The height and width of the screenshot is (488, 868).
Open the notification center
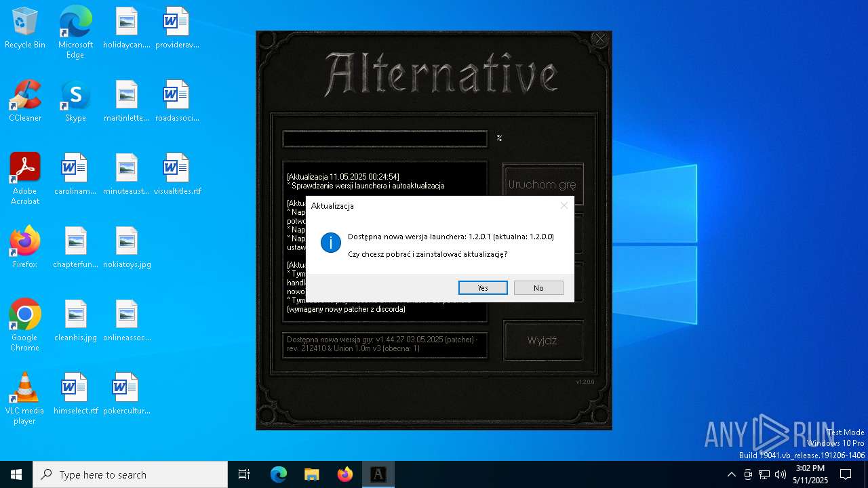click(846, 474)
